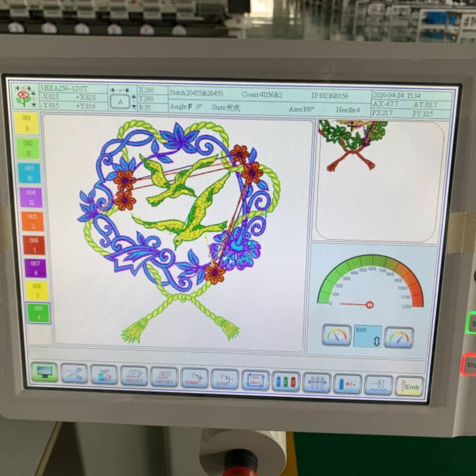
Task: Click the Angle F 0° readout
Action: pos(186,107)
